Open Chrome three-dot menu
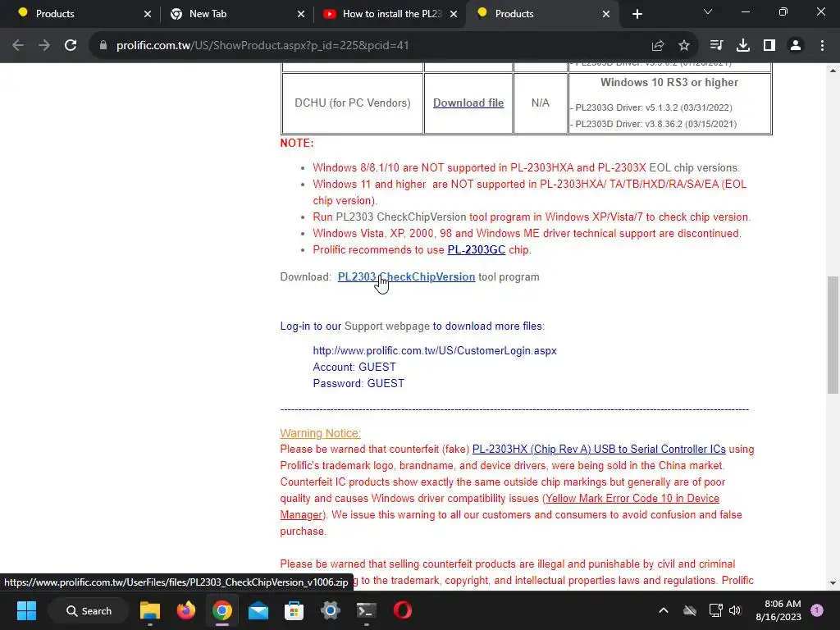Viewport: 840px width, 630px height. pos(822,46)
